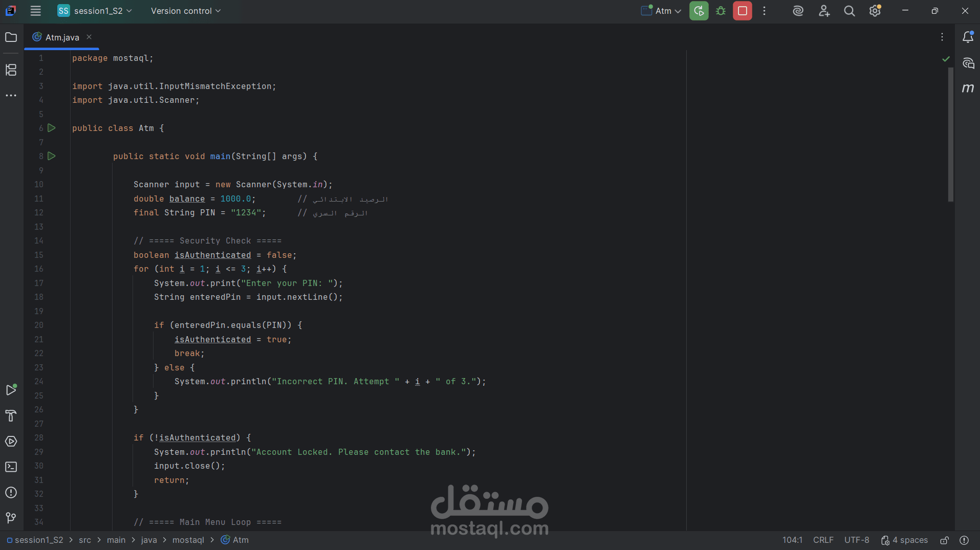
Task: Open the Notifications bell
Action: [x=968, y=37]
